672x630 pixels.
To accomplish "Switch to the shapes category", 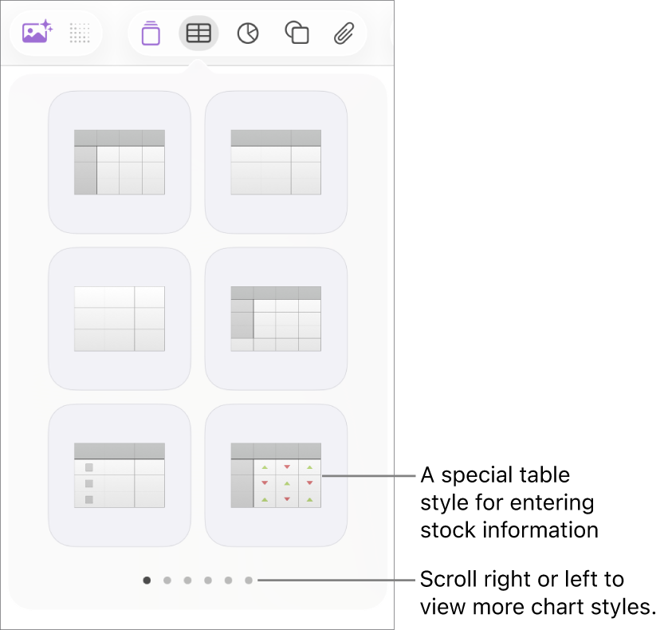I will coord(296,33).
